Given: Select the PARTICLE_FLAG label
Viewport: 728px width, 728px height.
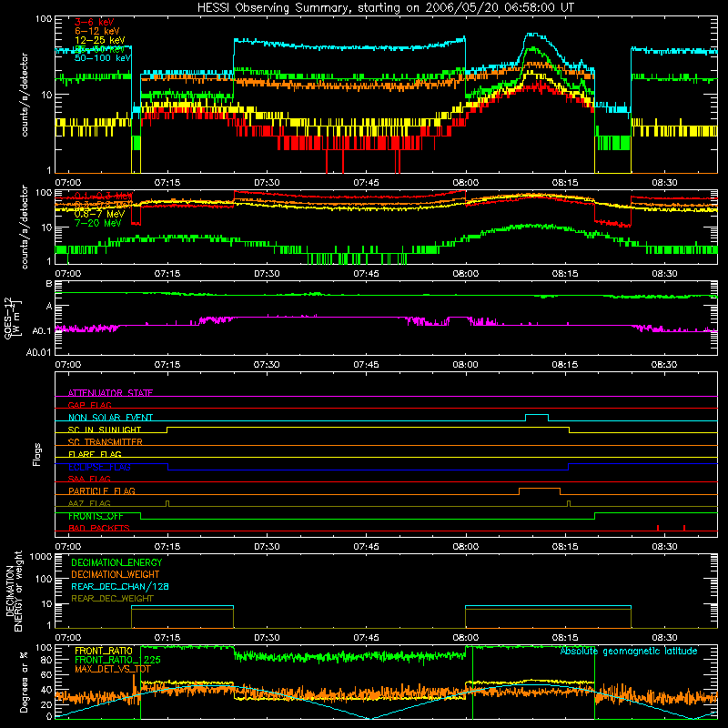Looking at the screenshot, I should 102,490.
